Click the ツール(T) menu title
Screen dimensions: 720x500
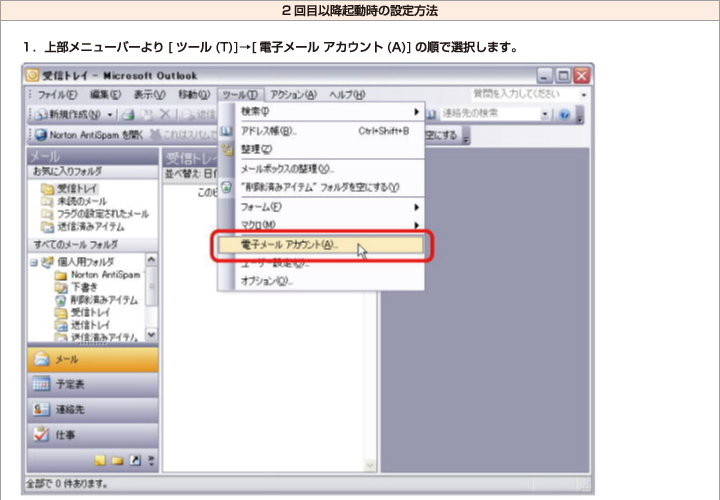pyautogui.click(x=240, y=95)
